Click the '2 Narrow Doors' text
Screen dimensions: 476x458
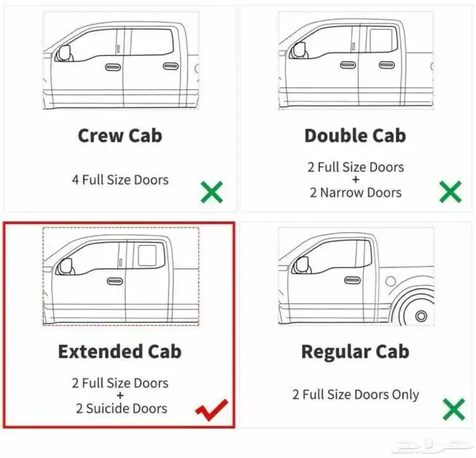(356, 193)
